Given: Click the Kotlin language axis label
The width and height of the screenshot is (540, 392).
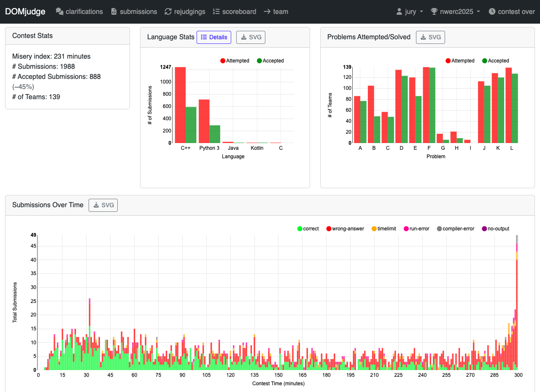Looking at the screenshot, I should pos(257,148).
